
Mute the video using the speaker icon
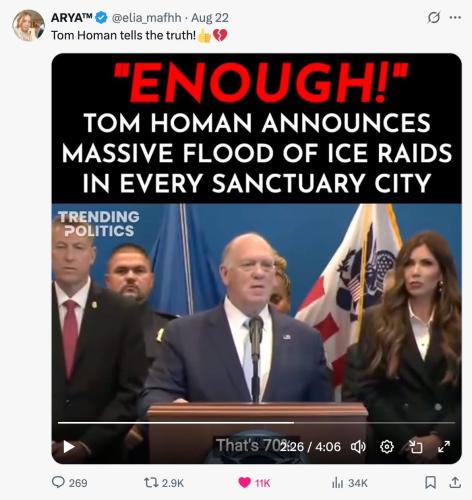(358, 447)
